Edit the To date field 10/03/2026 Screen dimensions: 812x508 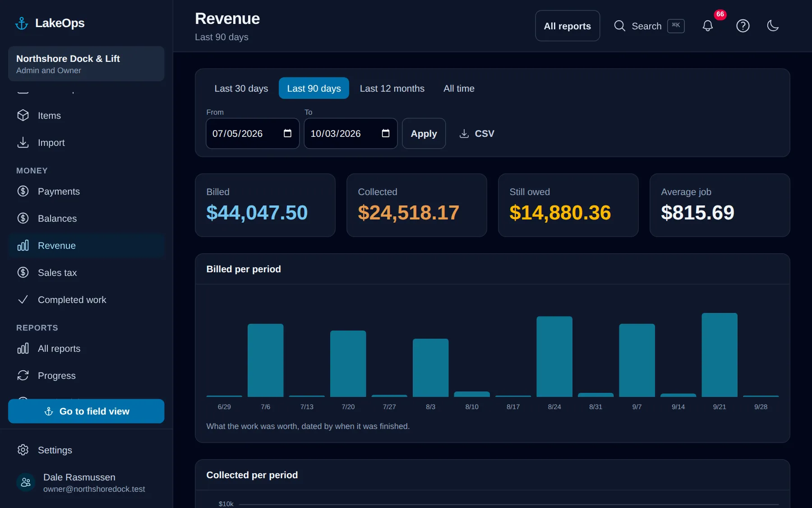point(351,134)
